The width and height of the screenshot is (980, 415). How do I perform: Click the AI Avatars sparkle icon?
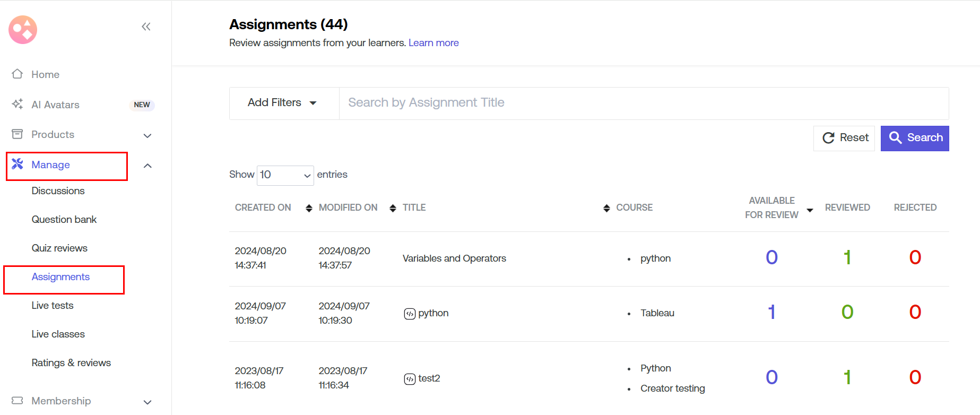tap(18, 104)
